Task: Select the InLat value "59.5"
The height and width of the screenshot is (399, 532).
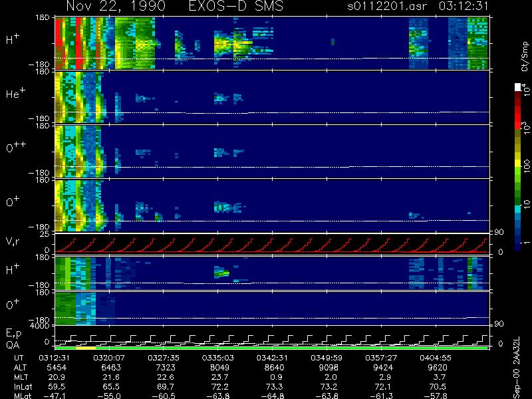Action: pos(58,386)
